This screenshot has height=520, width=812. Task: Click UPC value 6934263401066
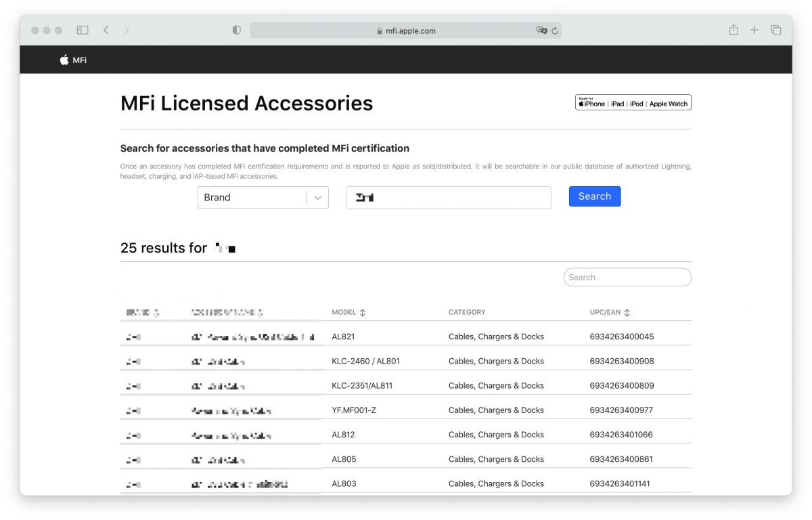tap(621, 434)
